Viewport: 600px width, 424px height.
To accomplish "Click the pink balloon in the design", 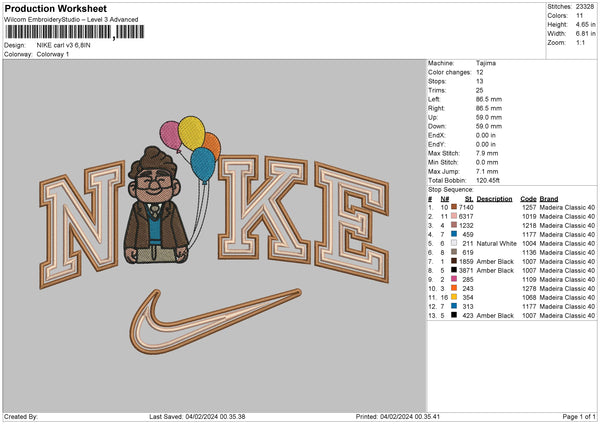I will pyautogui.click(x=169, y=136).
